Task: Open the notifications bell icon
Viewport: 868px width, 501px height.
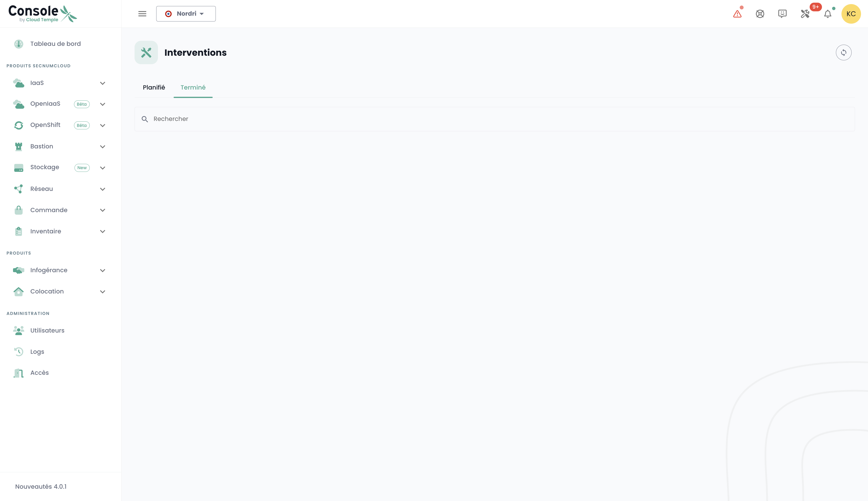Action: coord(827,14)
